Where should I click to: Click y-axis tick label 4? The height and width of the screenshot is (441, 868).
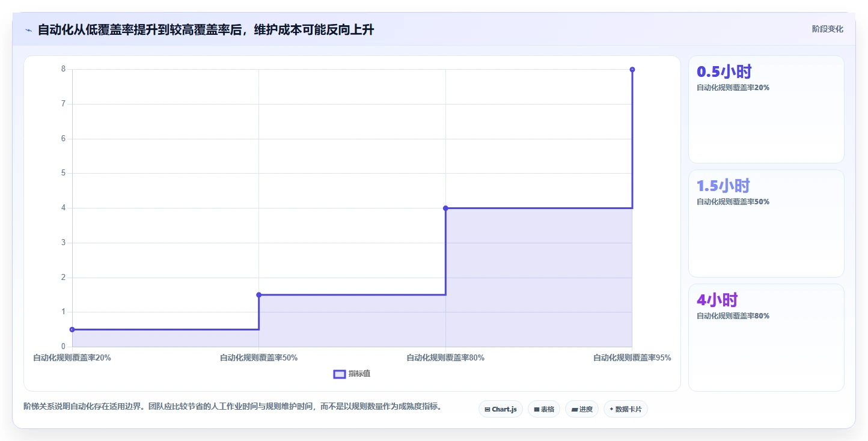tap(63, 208)
